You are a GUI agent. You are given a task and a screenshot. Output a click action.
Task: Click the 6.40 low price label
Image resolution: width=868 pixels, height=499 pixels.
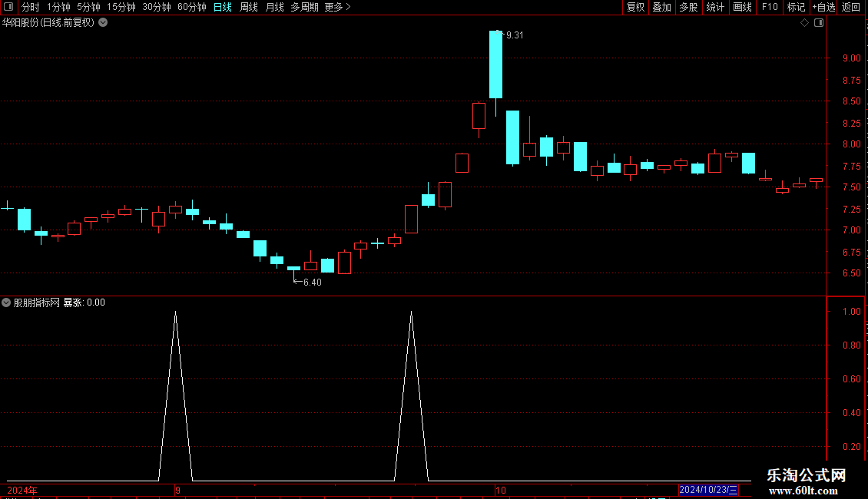pos(312,283)
